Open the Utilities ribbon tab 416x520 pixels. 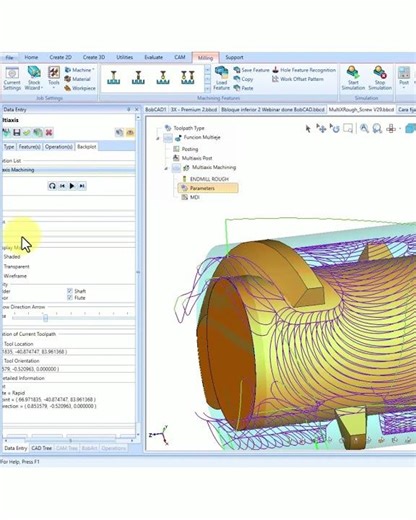pyautogui.click(x=124, y=57)
